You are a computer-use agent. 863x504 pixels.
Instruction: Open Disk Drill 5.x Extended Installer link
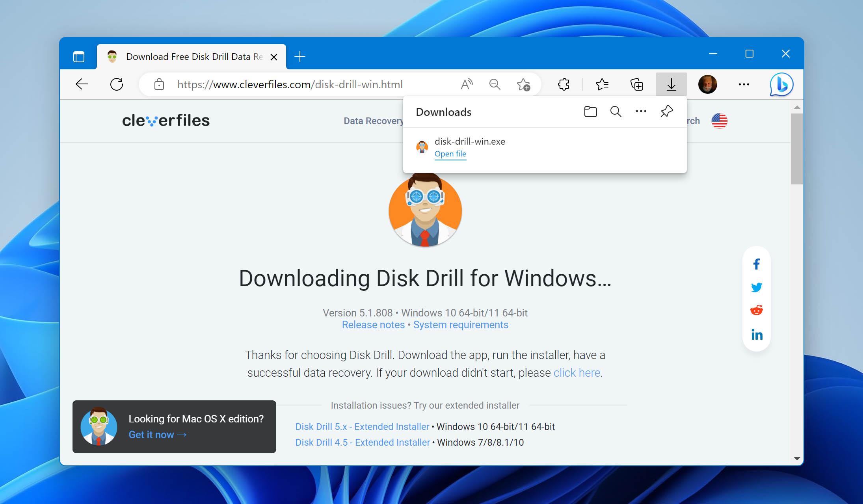point(362,426)
